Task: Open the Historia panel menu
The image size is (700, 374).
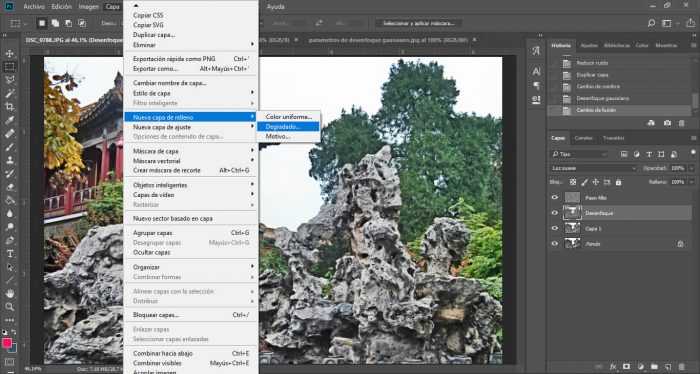Action: click(x=693, y=45)
